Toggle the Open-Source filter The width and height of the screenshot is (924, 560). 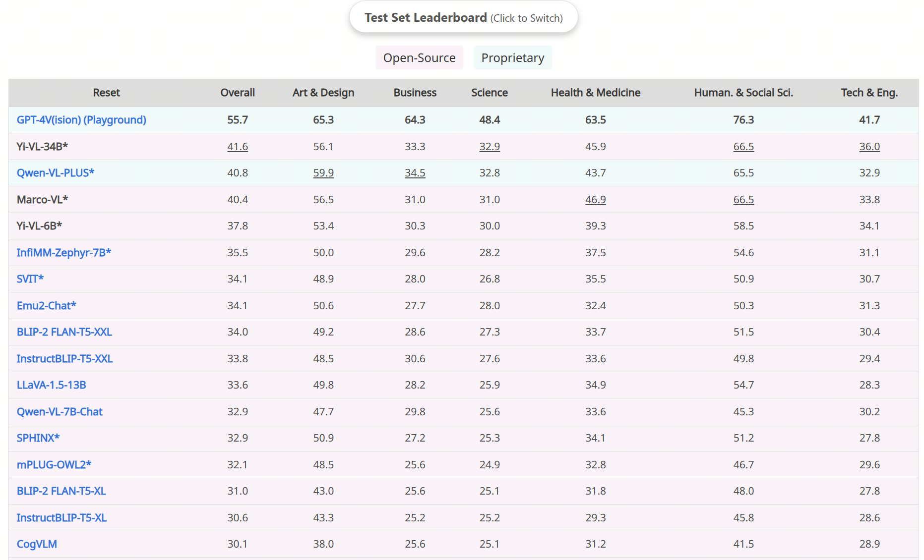pos(419,58)
